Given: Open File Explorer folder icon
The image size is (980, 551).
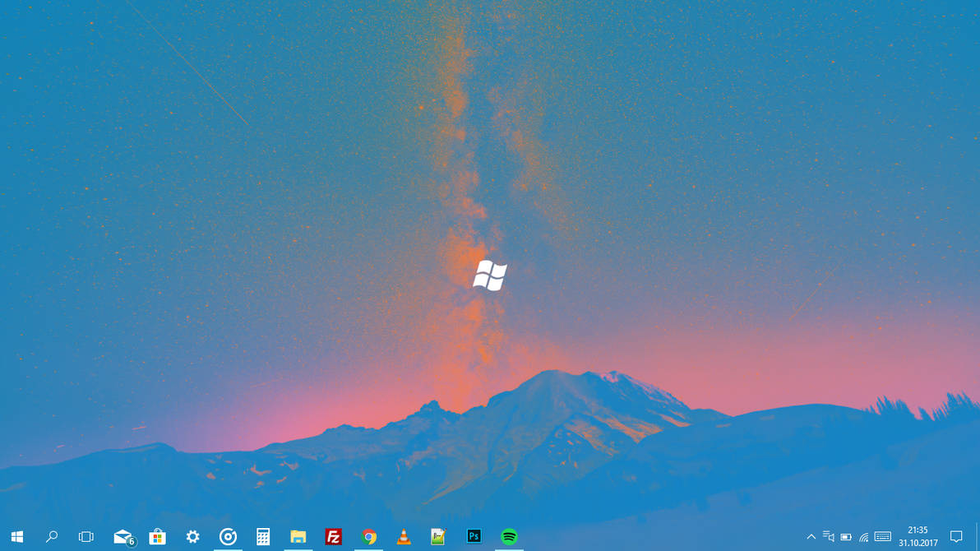Looking at the screenshot, I should [x=298, y=537].
